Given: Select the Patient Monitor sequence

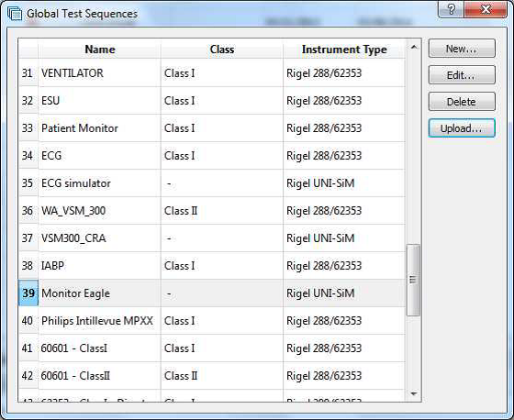Looking at the screenshot, I should (212, 128).
